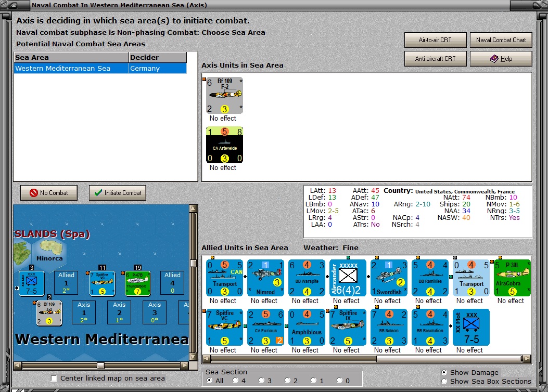This screenshot has height=392, width=548.
Task: Click the map's vertical scrollbar up arrow
Action: pyautogui.click(x=193, y=208)
